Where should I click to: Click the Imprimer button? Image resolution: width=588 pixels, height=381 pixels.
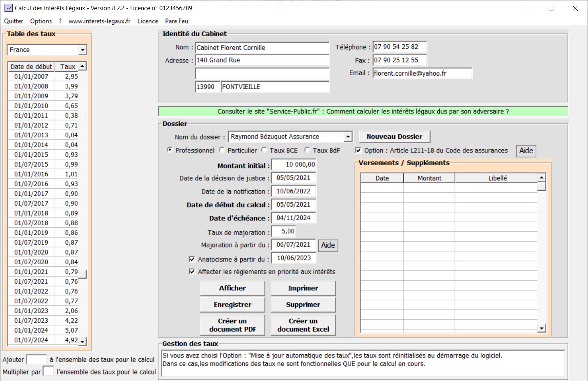pyautogui.click(x=303, y=288)
